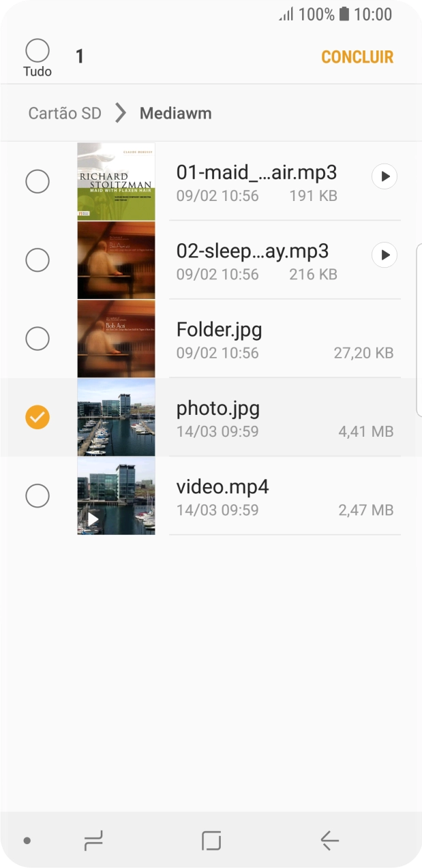Go to Cartão SD in the breadcrumb
422x868 pixels.
tap(65, 113)
